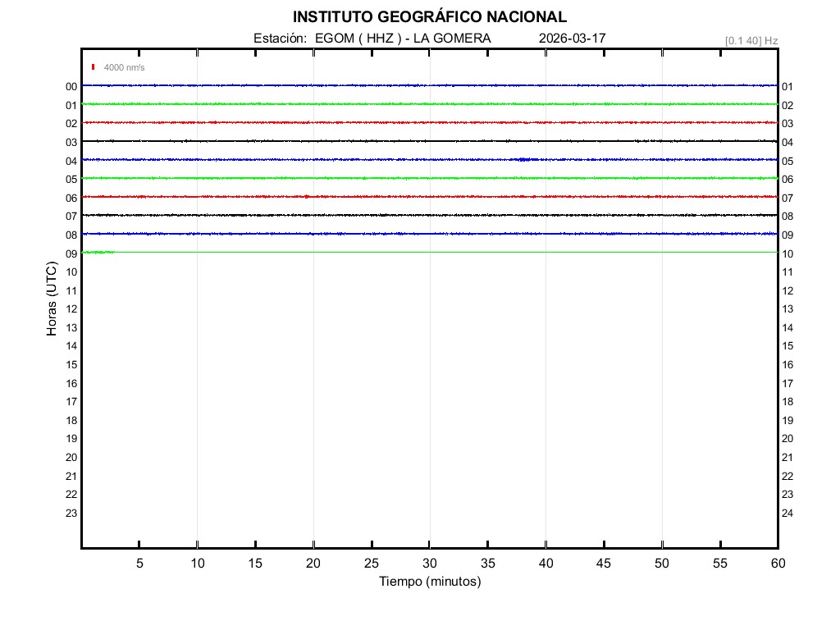Click the [0.1 40] Hz filter label
The width and height of the screenshot is (840, 630).
[751, 40]
